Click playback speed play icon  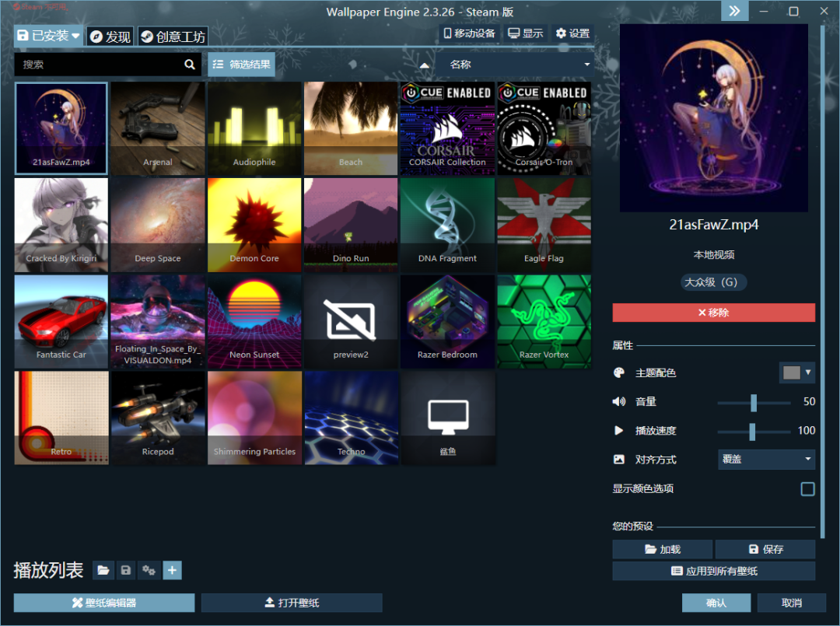click(619, 431)
